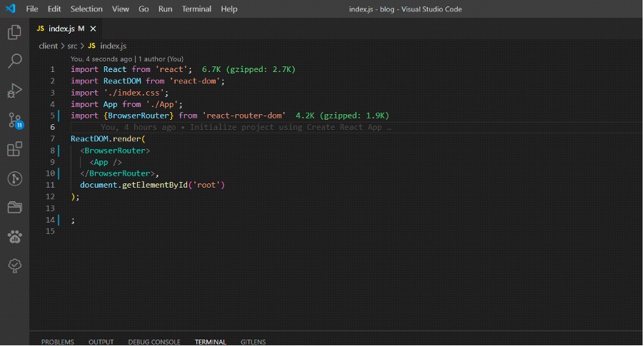644x346 pixels.
Task: Click the 'react-dom' import string
Action: [x=195, y=81]
